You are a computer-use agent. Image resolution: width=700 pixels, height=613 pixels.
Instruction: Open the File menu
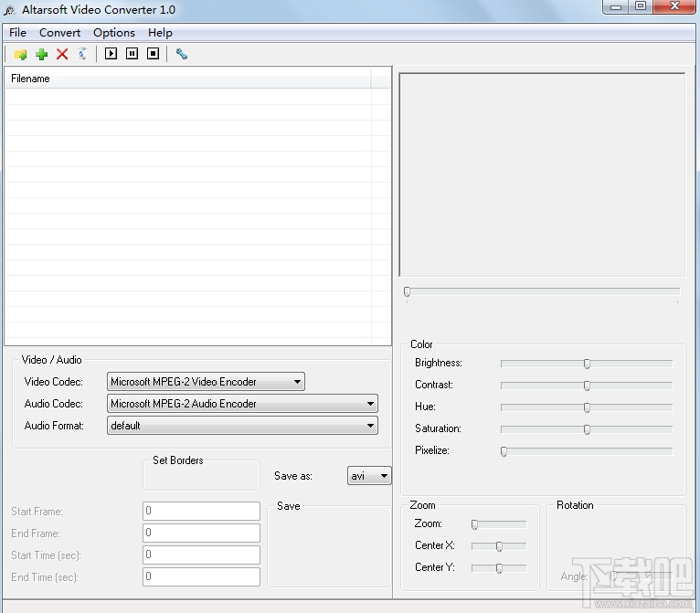[18, 33]
